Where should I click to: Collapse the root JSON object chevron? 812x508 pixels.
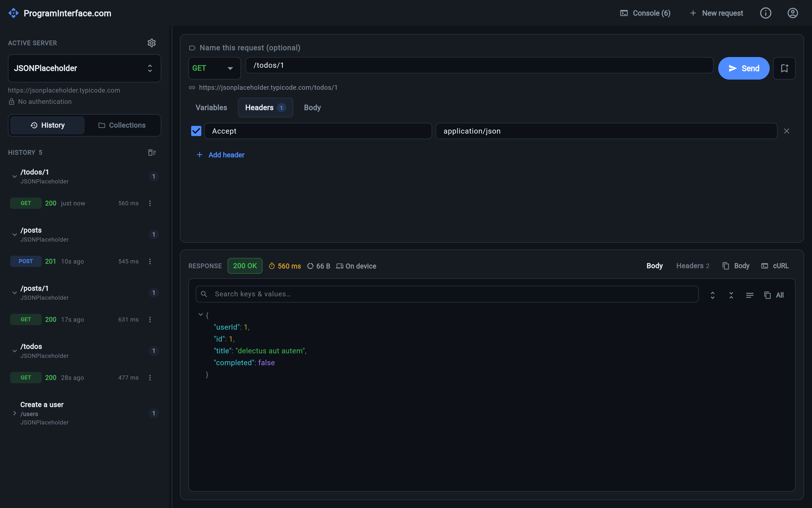point(201,314)
